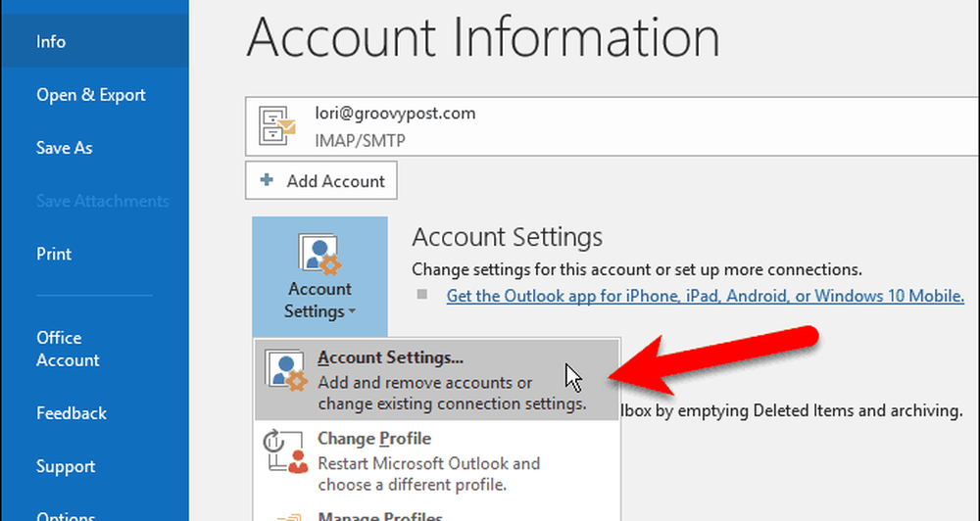Screen dimensions: 980x521
Task: Switch to the Info tab in sidebar
Action: (x=51, y=42)
